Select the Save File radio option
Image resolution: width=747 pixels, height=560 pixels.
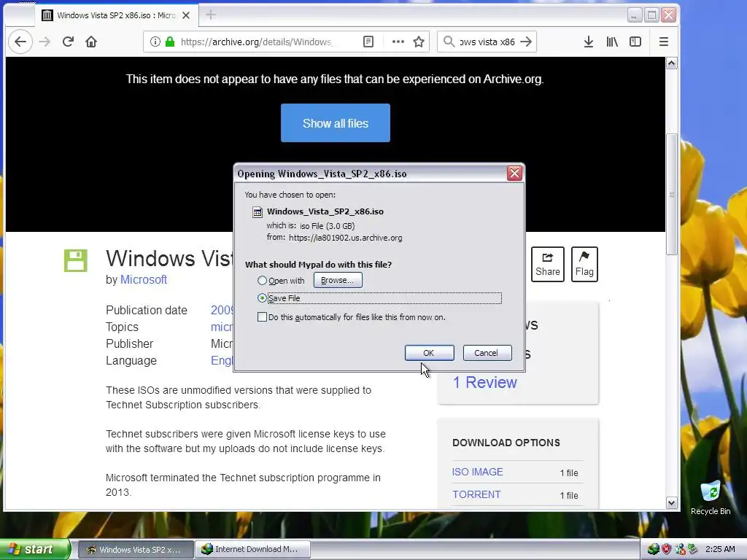click(x=262, y=298)
